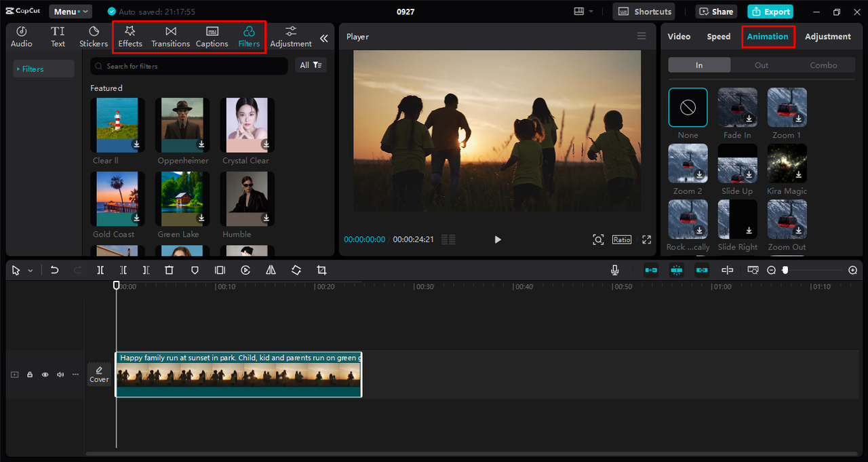Click the timeline zoom in icon
This screenshot has width=868, height=462.
(x=853, y=270)
